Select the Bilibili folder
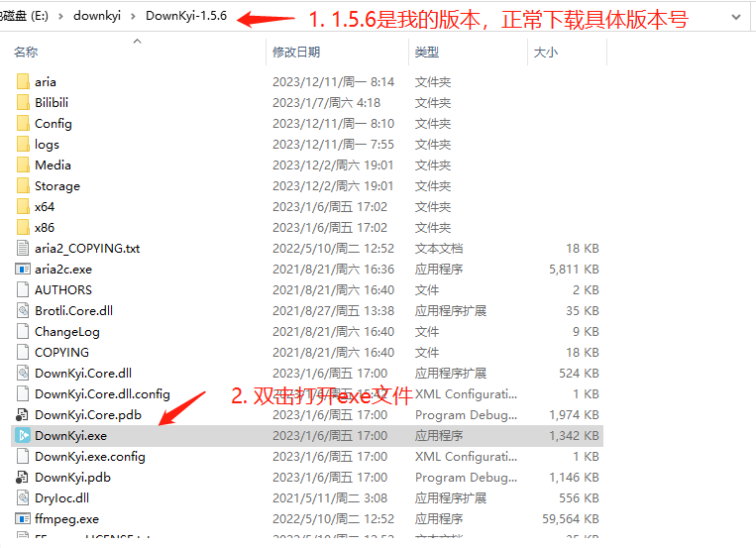Screen dimensions: 756x548 (52, 103)
